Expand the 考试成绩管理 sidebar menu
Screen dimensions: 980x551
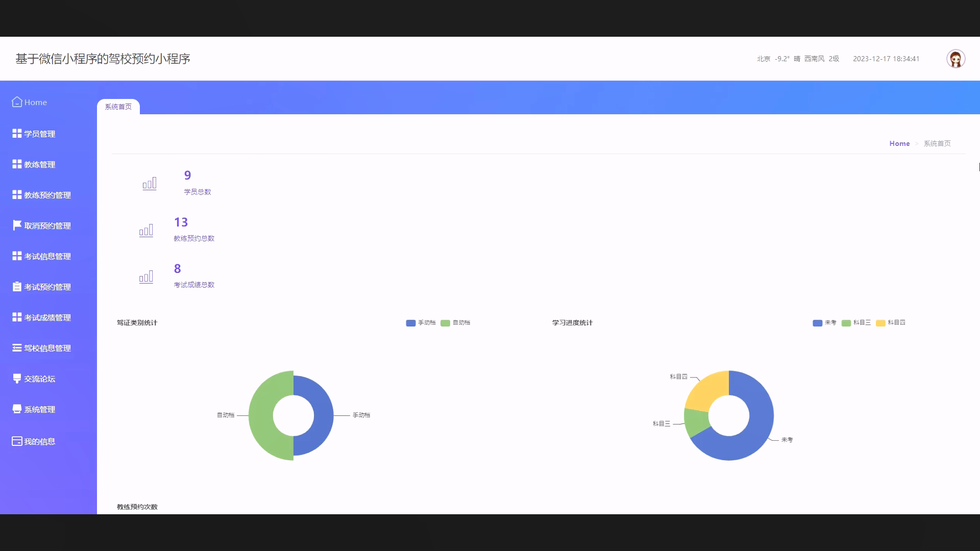(47, 317)
